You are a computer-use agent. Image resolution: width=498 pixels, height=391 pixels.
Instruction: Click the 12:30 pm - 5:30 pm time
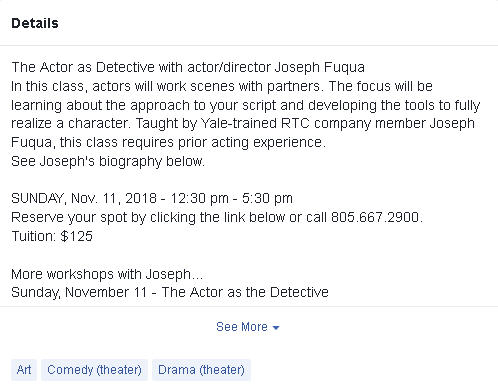[x=232, y=198]
